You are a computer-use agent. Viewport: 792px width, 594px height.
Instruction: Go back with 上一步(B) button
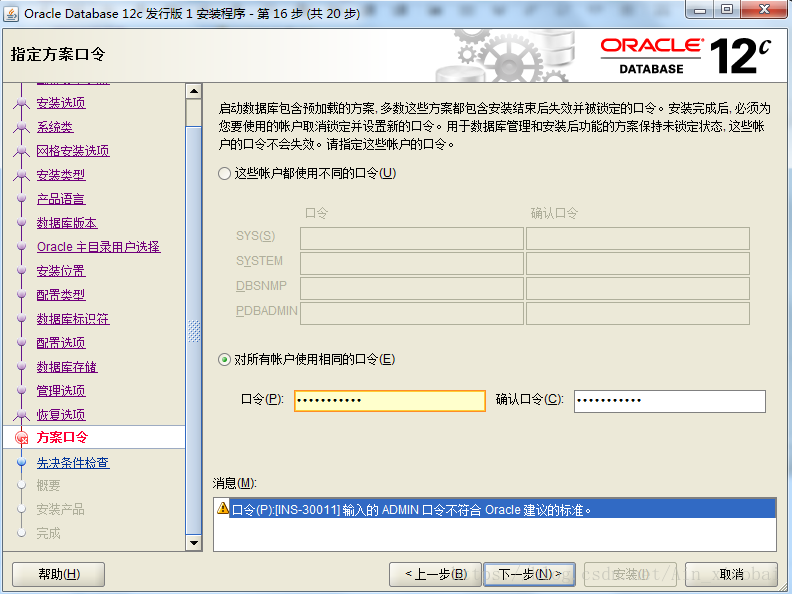pos(435,574)
